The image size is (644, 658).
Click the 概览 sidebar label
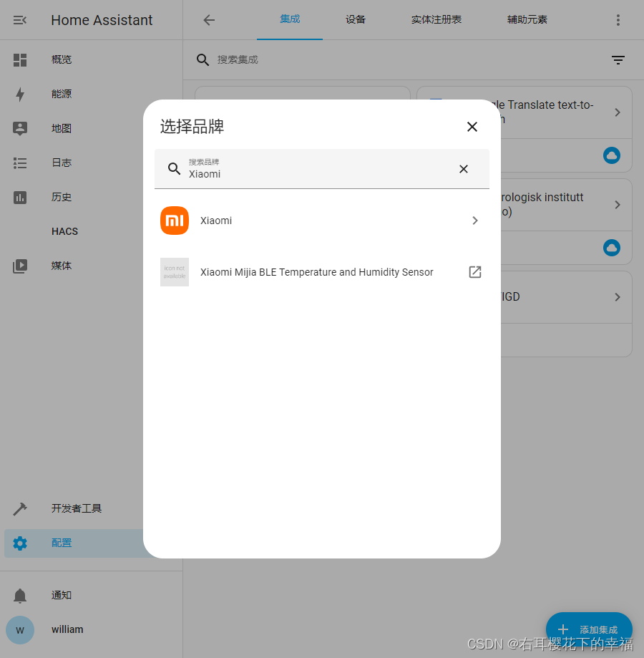click(62, 60)
